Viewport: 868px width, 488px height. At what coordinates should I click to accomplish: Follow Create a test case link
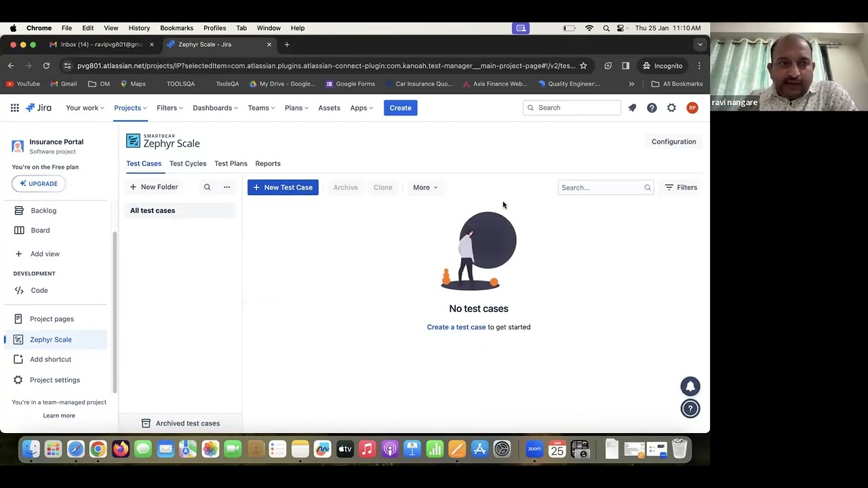point(456,327)
